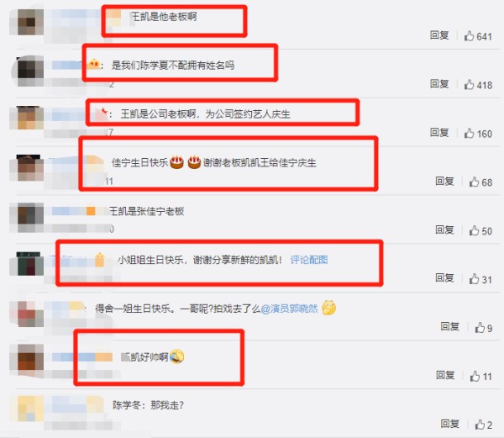Like the comment with 9 likes
504x438 pixels.
[x=480, y=328]
